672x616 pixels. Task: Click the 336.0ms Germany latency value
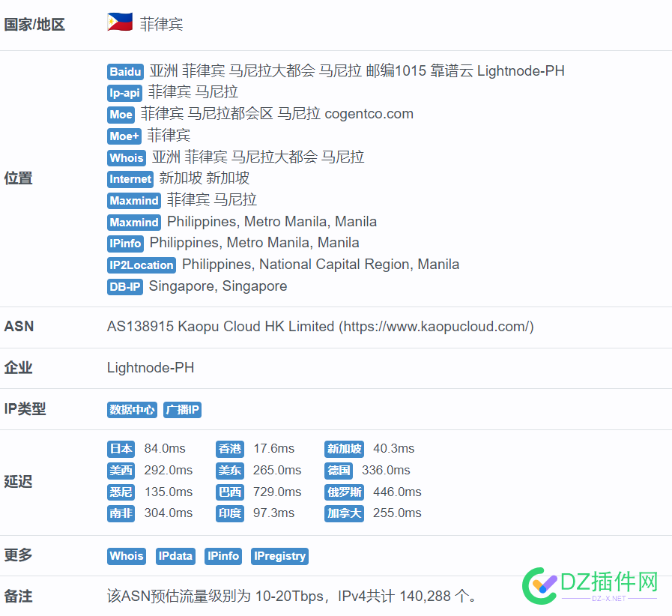point(386,471)
